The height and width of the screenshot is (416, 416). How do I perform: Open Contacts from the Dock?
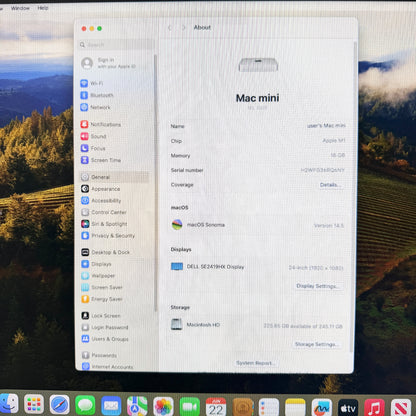click(243, 407)
